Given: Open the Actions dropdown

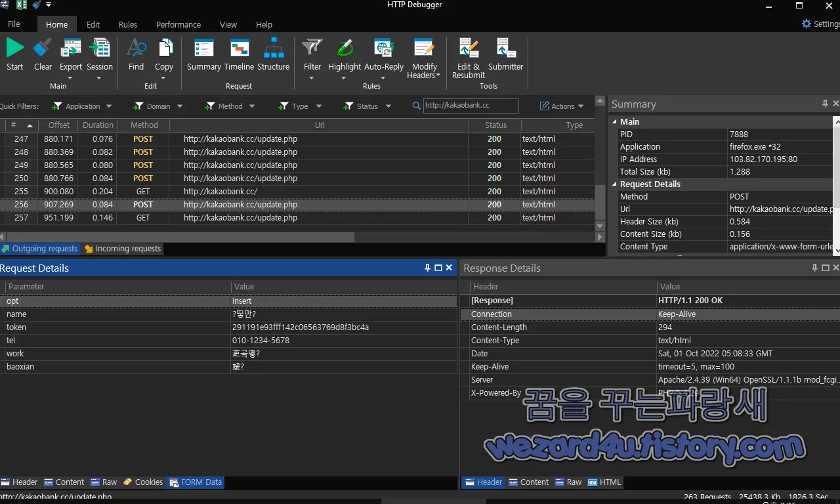Looking at the screenshot, I should click(x=562, y=106).
